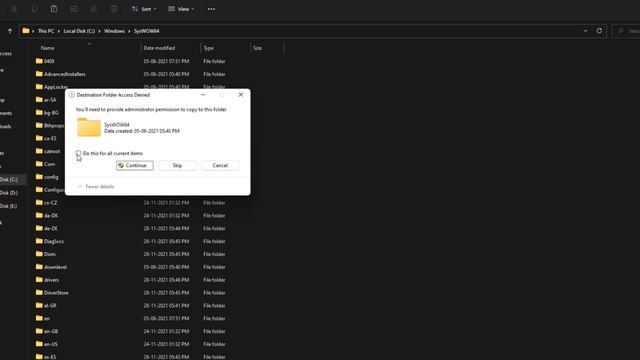Select the catroot folder name

[x=52, y=151]
